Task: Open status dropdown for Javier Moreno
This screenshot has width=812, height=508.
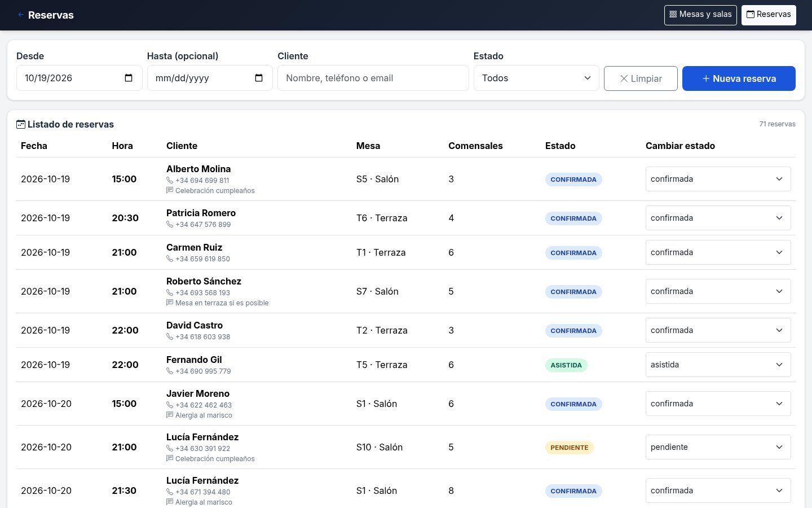Action: pos(718,404)
